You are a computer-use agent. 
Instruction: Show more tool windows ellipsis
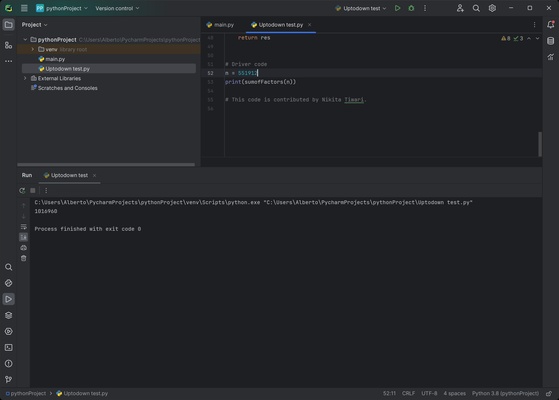tap(9, 61)
